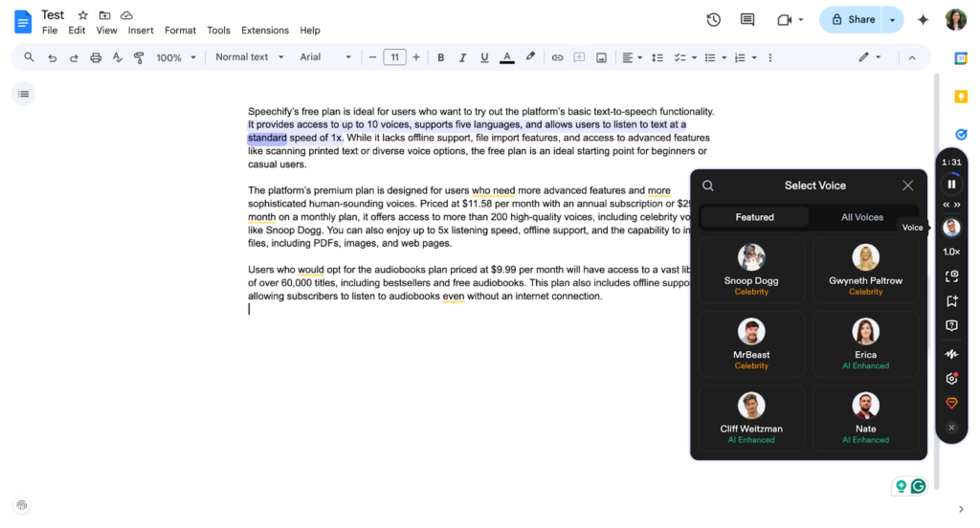Image resolution: width=980 pixels, height=528 pixels.
Task: Select the Featured voices tab
Action: click(x=754, y=217)
